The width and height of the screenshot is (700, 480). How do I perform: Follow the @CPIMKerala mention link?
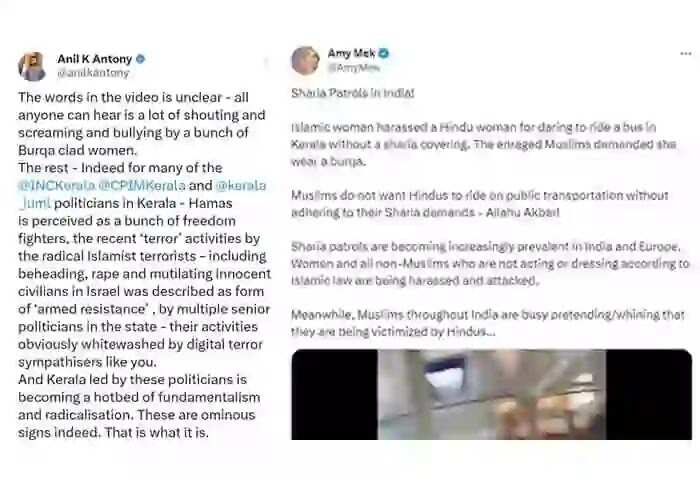point(142,185)
